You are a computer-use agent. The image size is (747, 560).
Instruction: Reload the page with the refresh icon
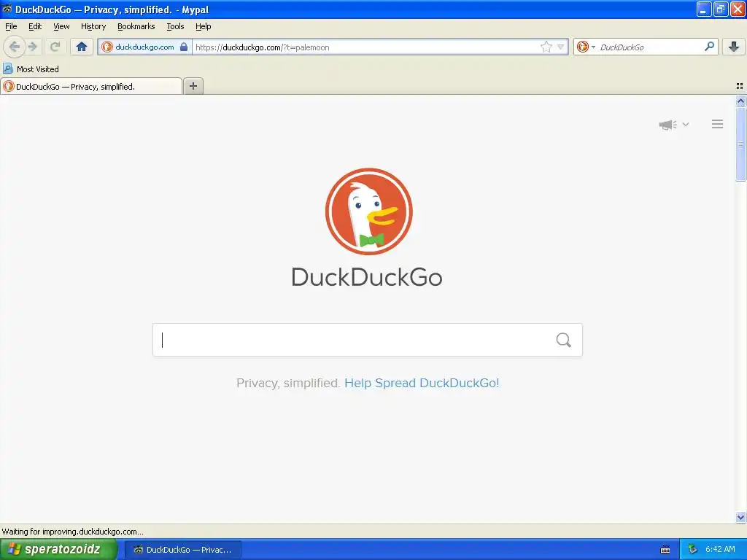[55, 47]
